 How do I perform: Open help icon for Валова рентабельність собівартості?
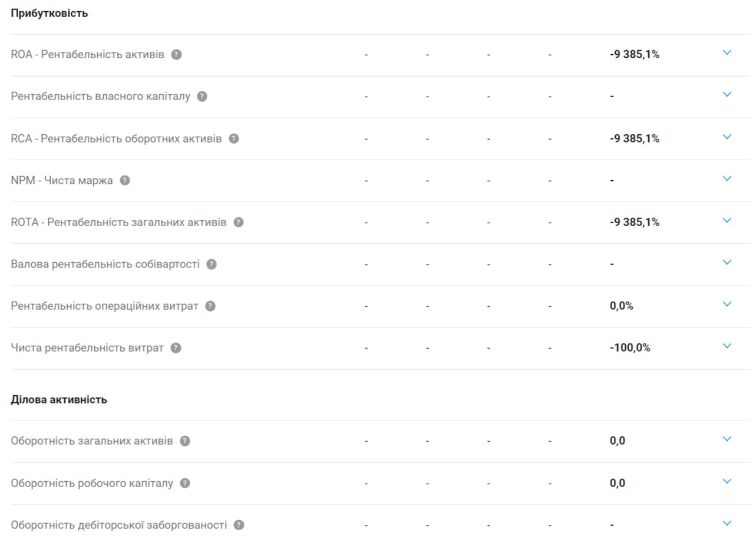click(212, 264)
